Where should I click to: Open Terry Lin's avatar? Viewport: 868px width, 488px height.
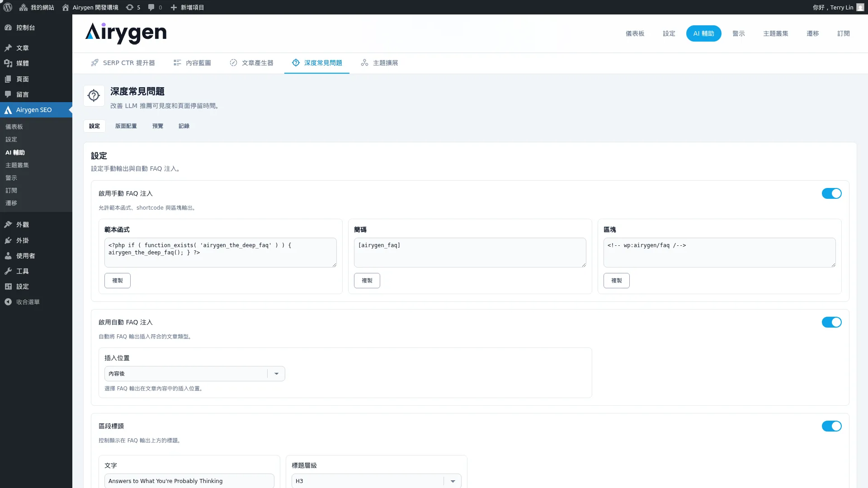coord(860,7)
